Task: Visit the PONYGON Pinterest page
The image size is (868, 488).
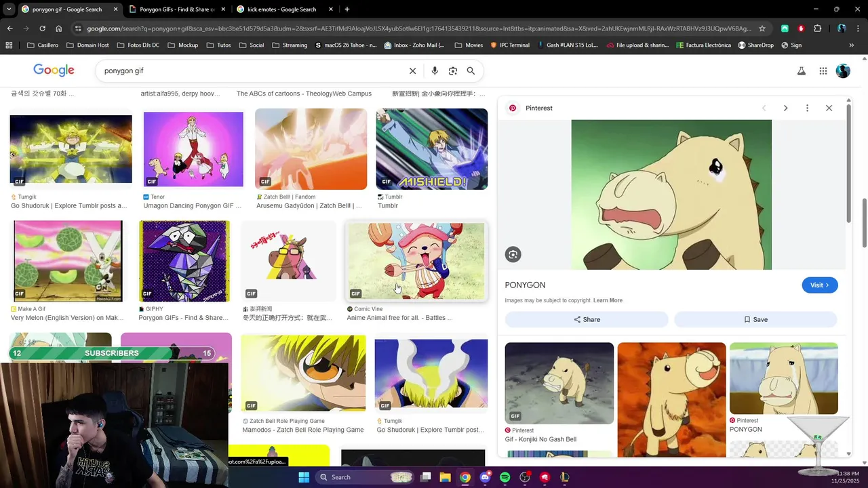Action: point(820,285)
